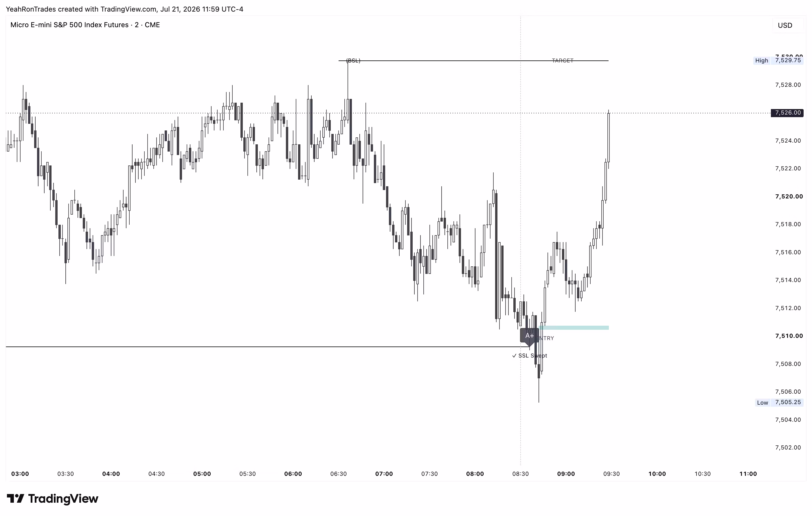Click the High 7,529.75 price label
812x516 pixels.
[x=778, y=61]
